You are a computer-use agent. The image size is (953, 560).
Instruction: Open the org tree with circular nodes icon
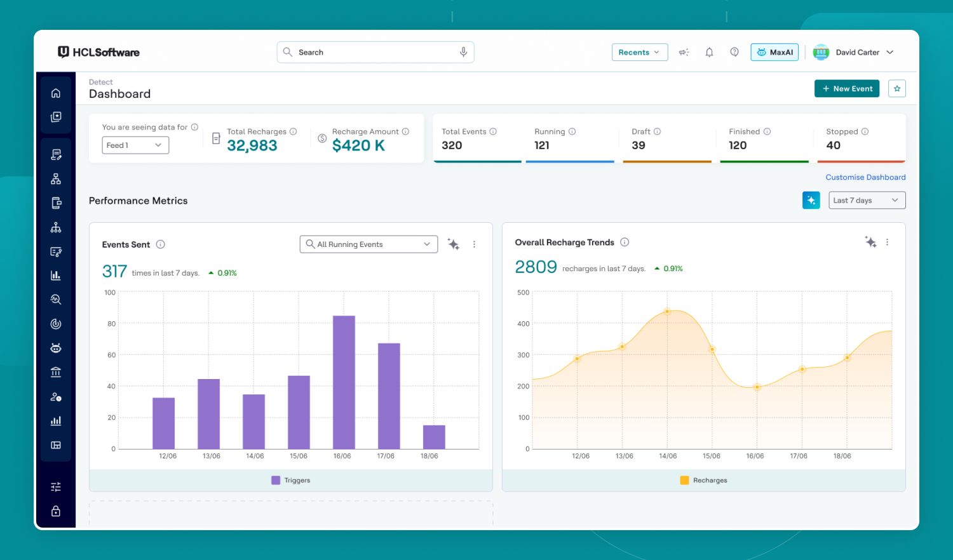(56, 227)
